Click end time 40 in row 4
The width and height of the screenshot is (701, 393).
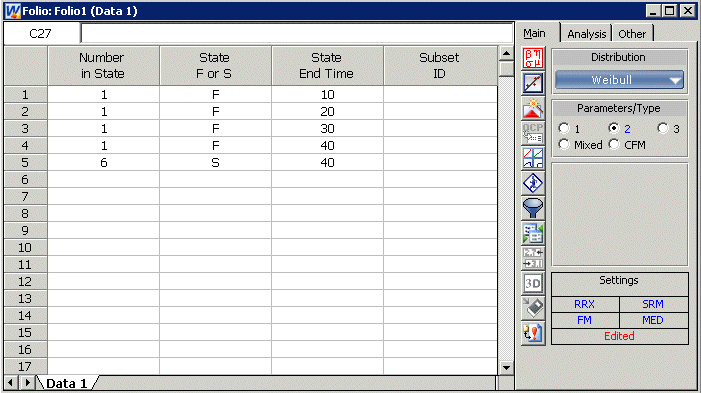(327, 146)
